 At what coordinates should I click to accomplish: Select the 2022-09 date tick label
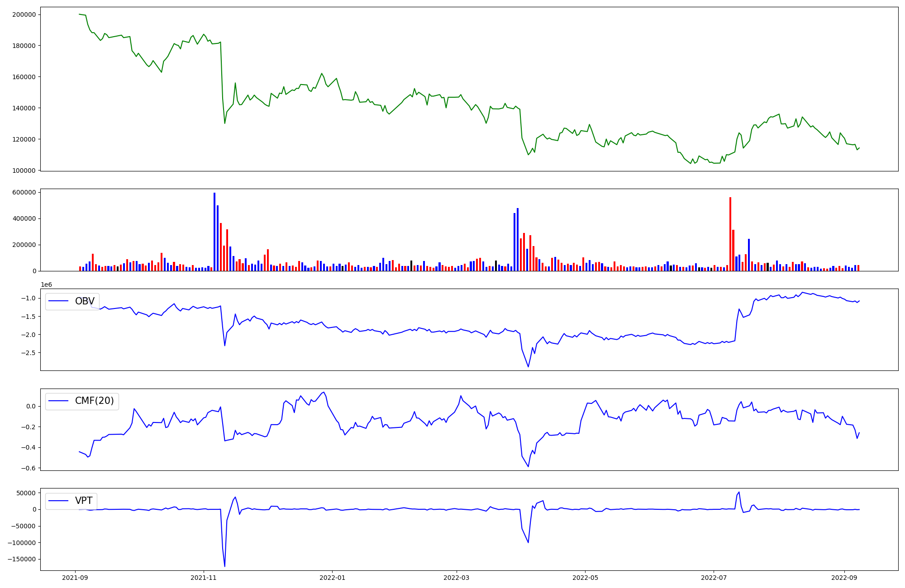click(x=844, y=578)
